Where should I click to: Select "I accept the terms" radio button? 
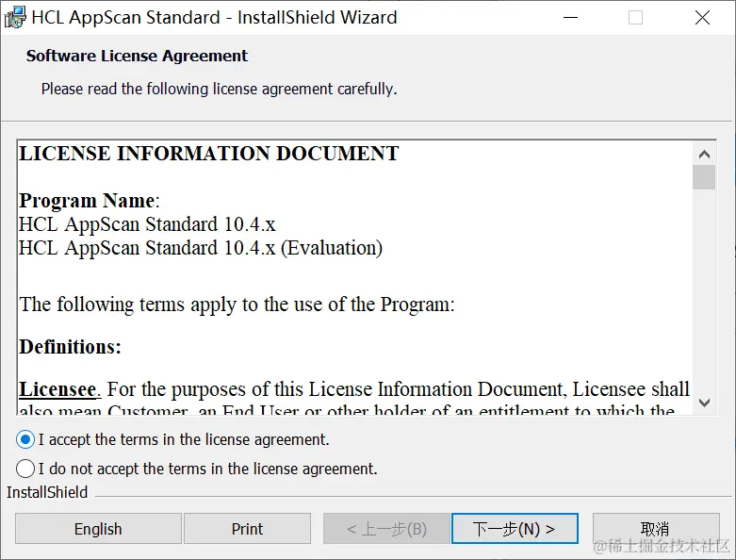point(25,440)
